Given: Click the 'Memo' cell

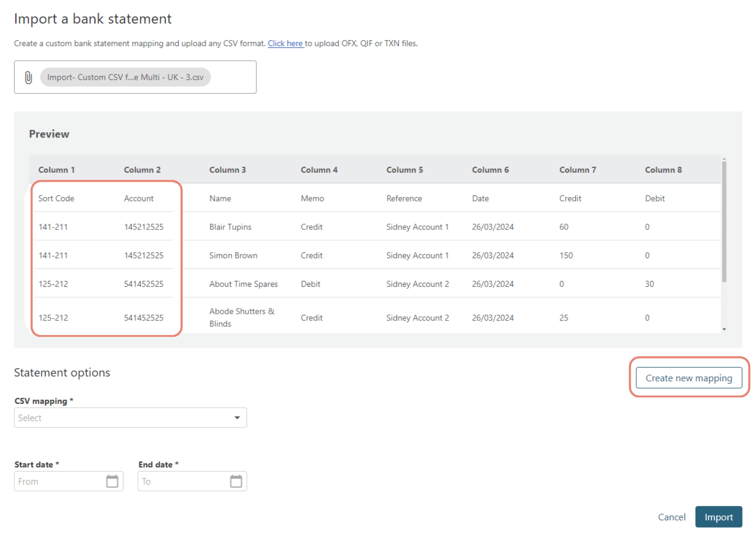Looking at the screenshot, I should pyautogui.click(x=313, y=198).
